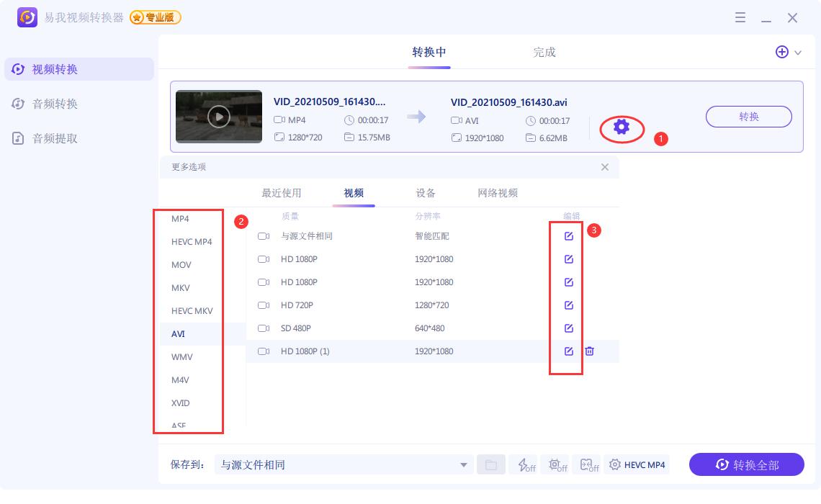
Task: Open the 视频转换 panel in the sidebar
Action: coord(56,68)
